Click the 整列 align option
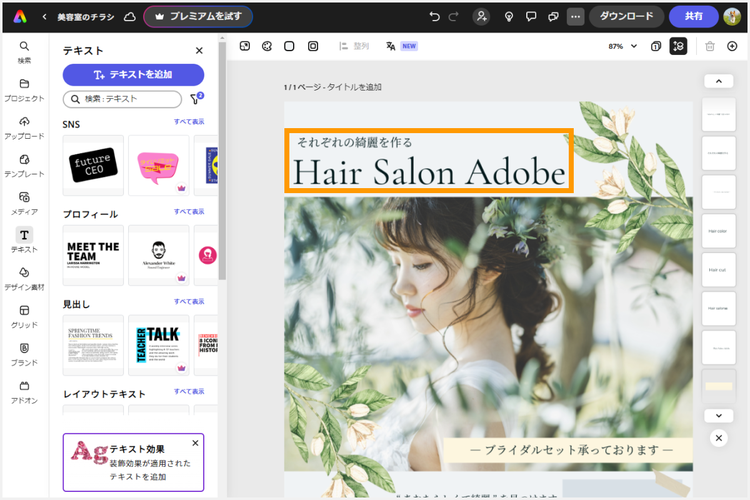 [x=354, y=46]
